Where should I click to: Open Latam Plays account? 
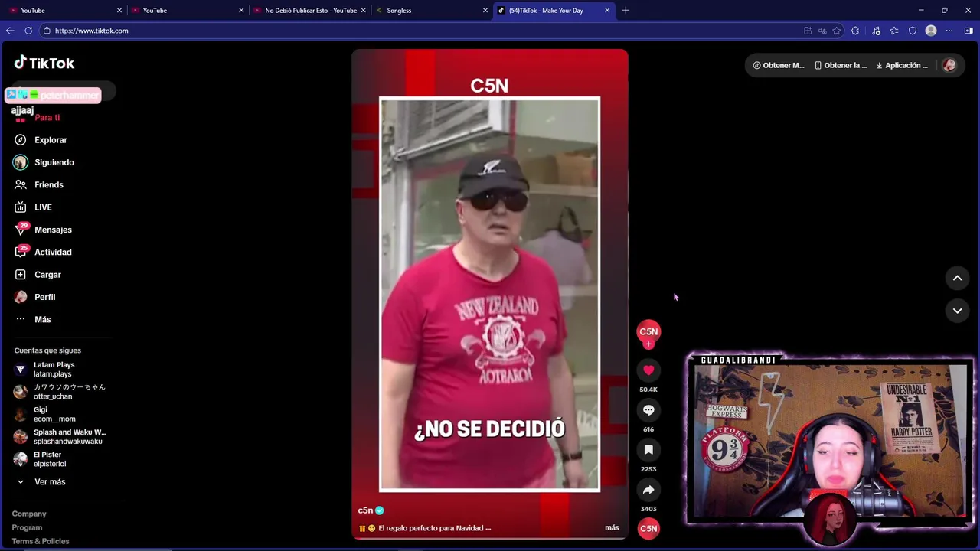point(54,370)
